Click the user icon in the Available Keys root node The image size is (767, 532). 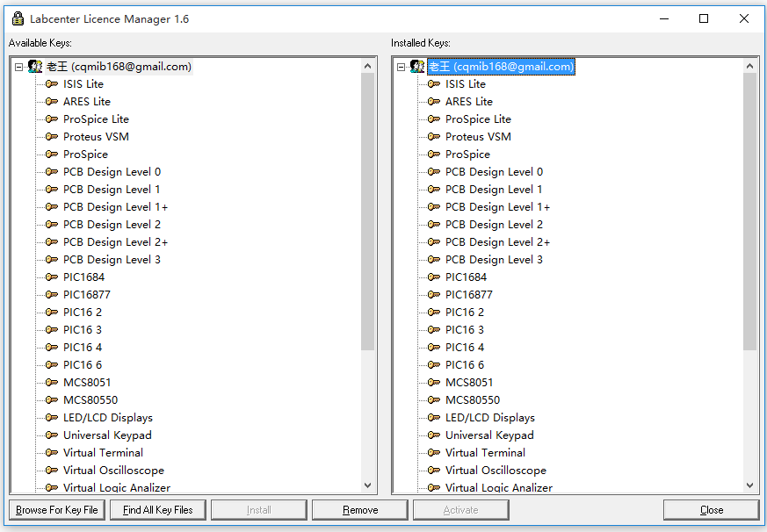pyautogui.click(x=35, y=67)
